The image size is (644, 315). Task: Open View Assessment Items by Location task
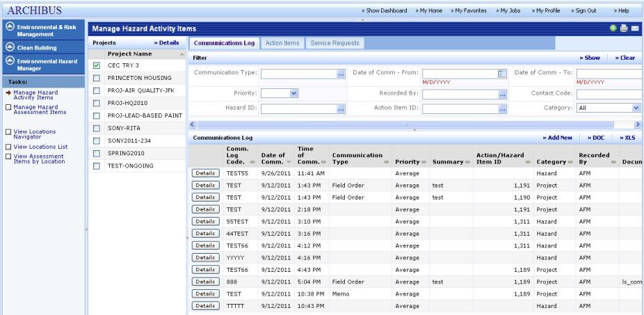pyautogui.click(x=39, y=159)
